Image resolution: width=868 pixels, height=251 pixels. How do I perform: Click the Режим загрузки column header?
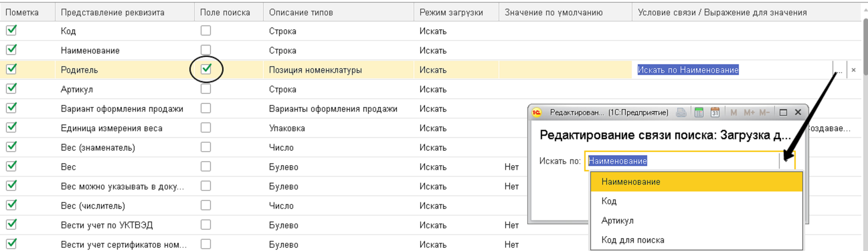456,12
